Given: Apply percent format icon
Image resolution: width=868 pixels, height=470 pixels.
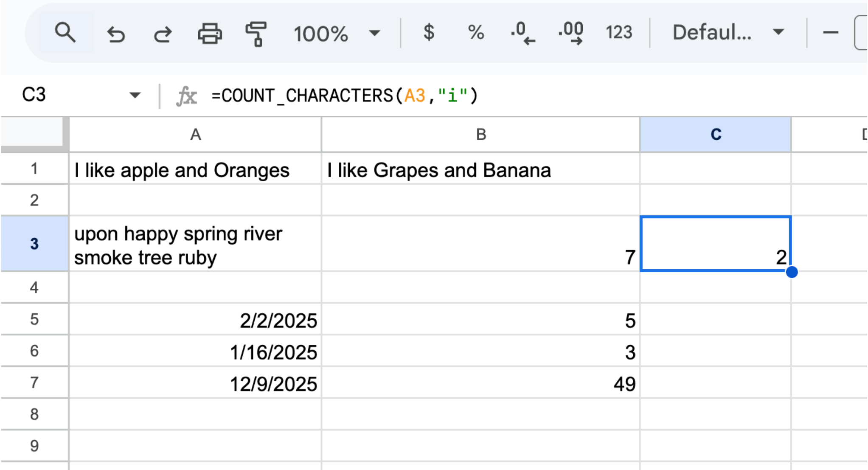Looking at the screenshot, I should click(x=475, y=33).
